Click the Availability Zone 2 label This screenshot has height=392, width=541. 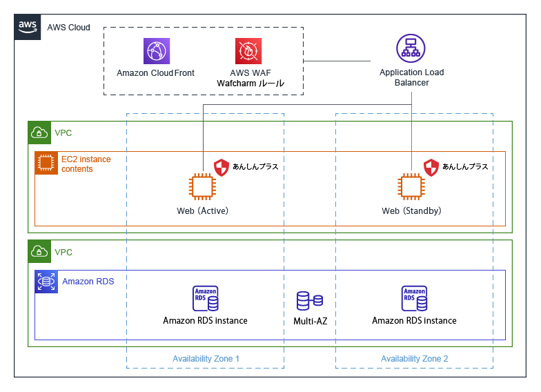coord(414,359)
